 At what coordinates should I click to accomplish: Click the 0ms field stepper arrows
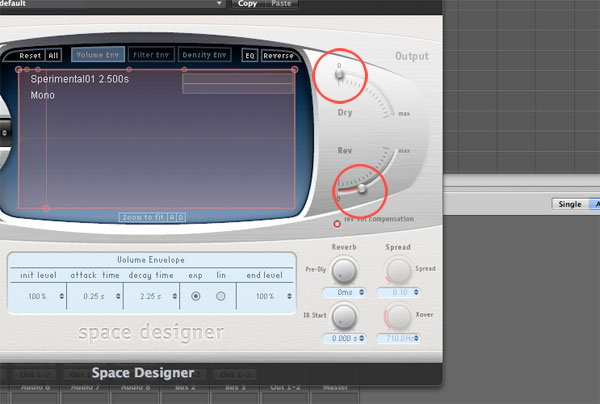tap(362, 292)
